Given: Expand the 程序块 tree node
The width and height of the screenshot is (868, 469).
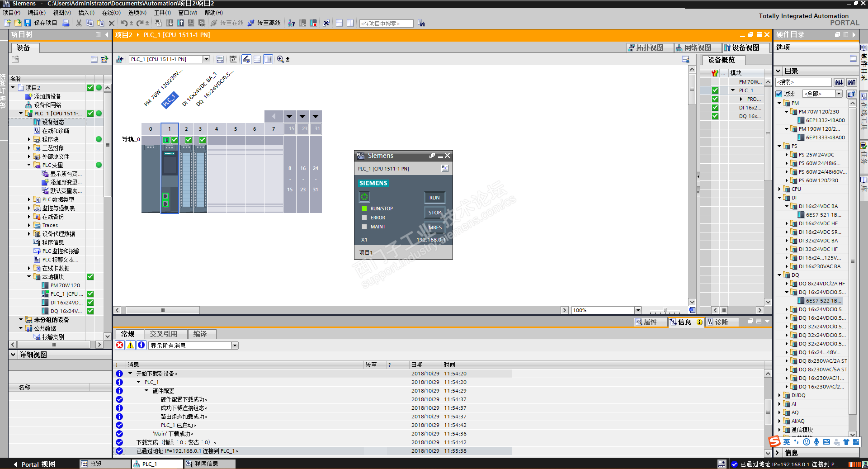Looking at the screenshot, I should tap(29, 139).
